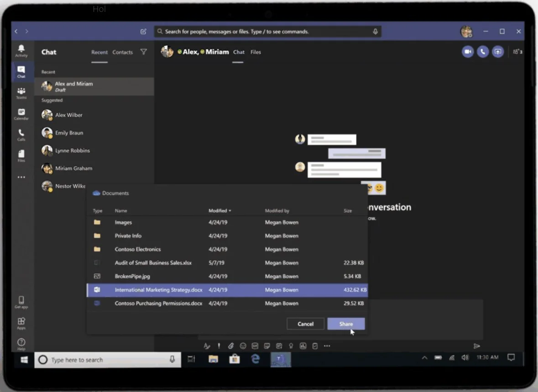Attach a file with the paperclip icon

tap(231, 346)
